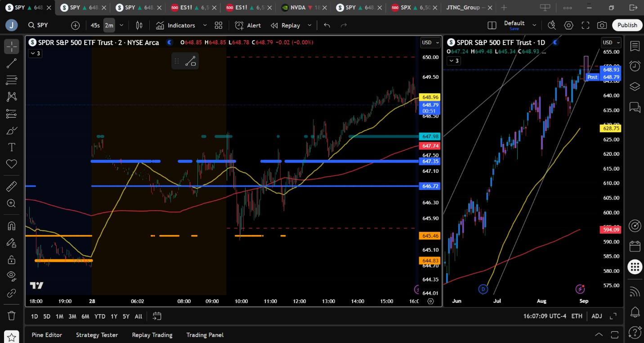This screenshot has height=343, width=644.
Task: Expand the Replay options chevron
Action: point(309,25)
